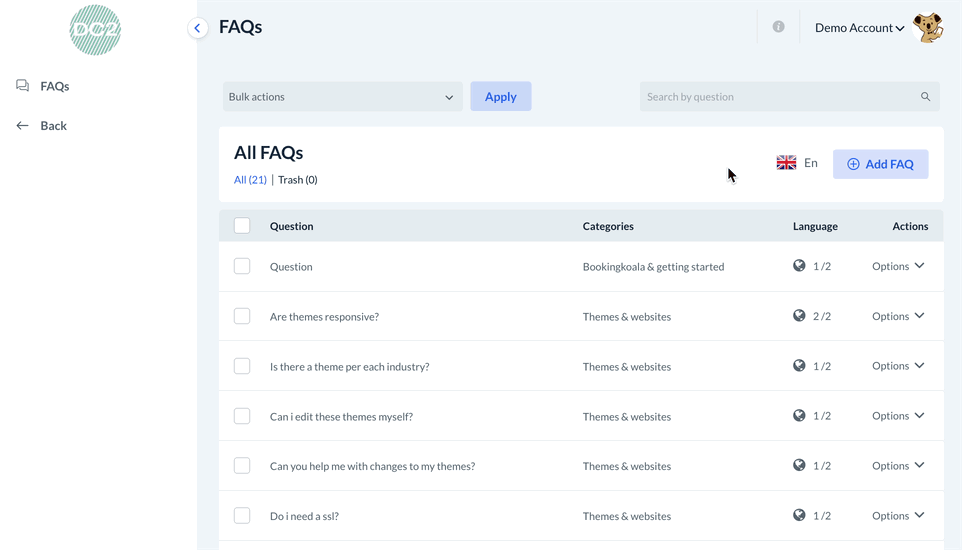Click the globe icon for 'Do i need a ssl?'
This screenshot has width=962, height=550.
(x=799, y=516)
